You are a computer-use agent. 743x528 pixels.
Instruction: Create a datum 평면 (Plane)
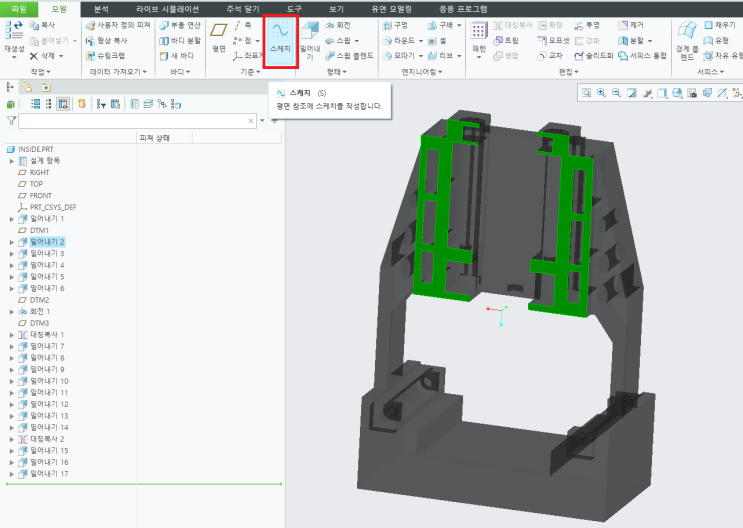pyautogui.click(x=218, y=37)
